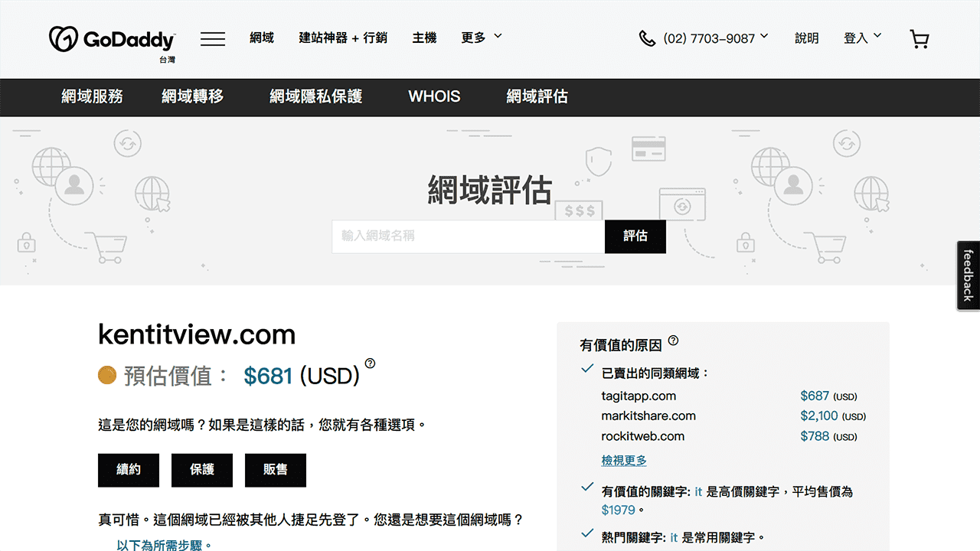The image size is (980, 551).
Task: Click the 續約 button
Action: (x=129, y=470)
